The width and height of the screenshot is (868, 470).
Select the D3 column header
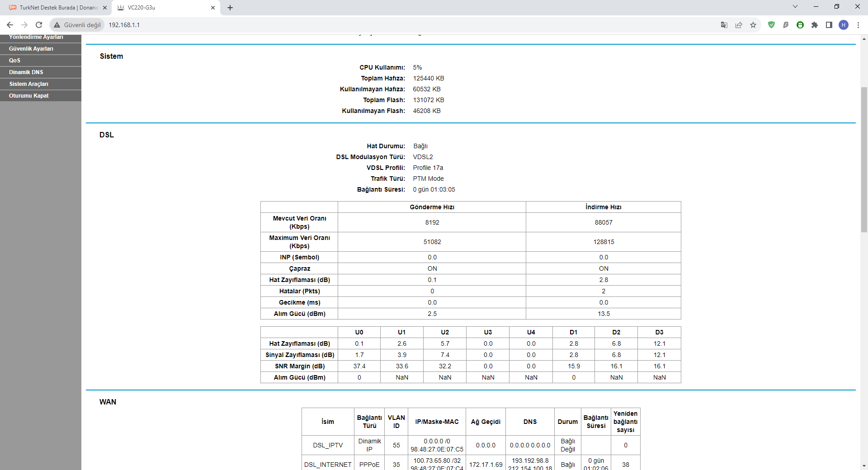pyautogui.click(x=659, y=332)
